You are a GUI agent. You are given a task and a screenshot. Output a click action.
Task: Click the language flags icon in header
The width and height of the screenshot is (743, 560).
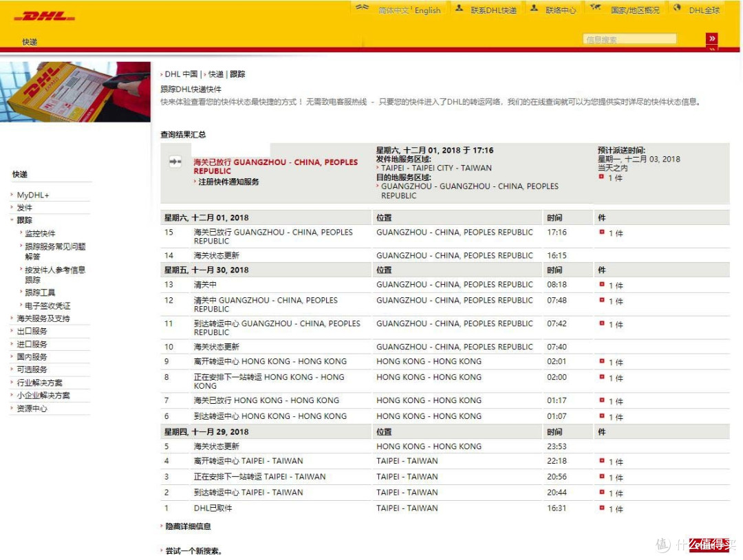[362, 8]
